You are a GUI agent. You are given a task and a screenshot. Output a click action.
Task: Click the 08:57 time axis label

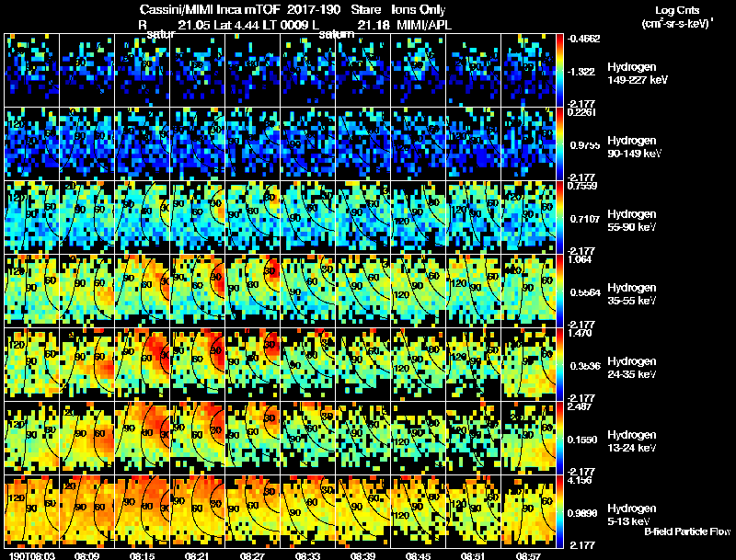pos(527,555)
